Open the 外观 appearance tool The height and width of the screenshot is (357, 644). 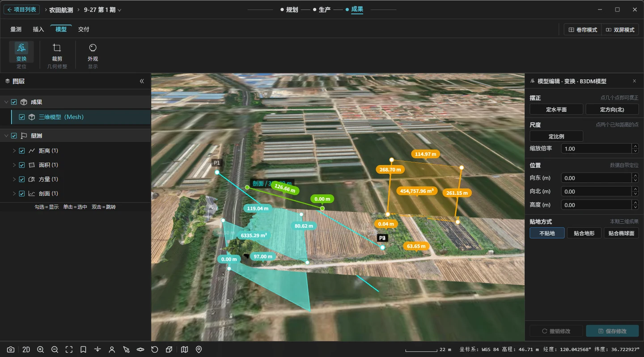pyautogui.click(x=93, y=52)
